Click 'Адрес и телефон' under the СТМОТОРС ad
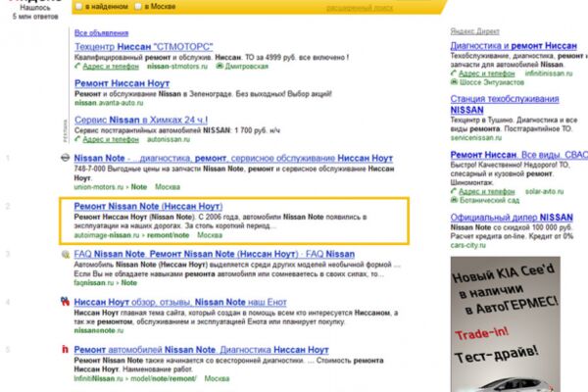 point(111,67)
